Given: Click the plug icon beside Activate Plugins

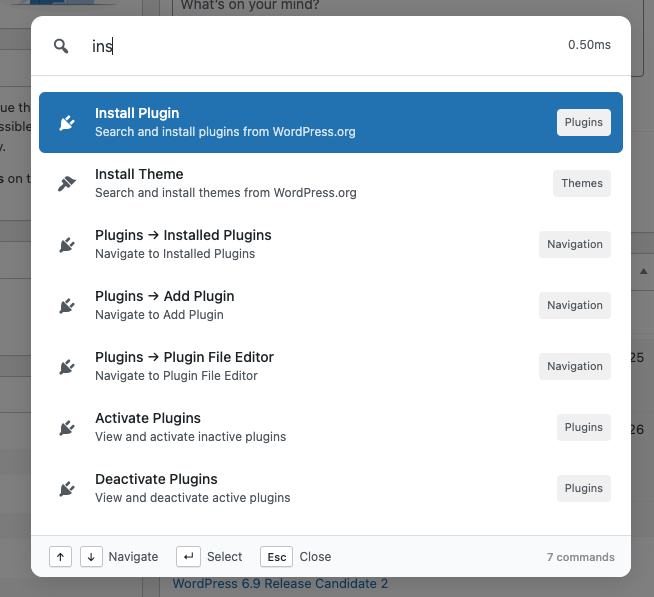Looking at the screenshot, I should pos(67,428).
